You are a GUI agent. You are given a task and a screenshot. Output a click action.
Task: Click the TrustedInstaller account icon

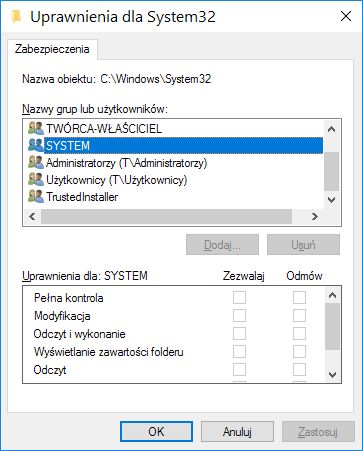point(36,197)
